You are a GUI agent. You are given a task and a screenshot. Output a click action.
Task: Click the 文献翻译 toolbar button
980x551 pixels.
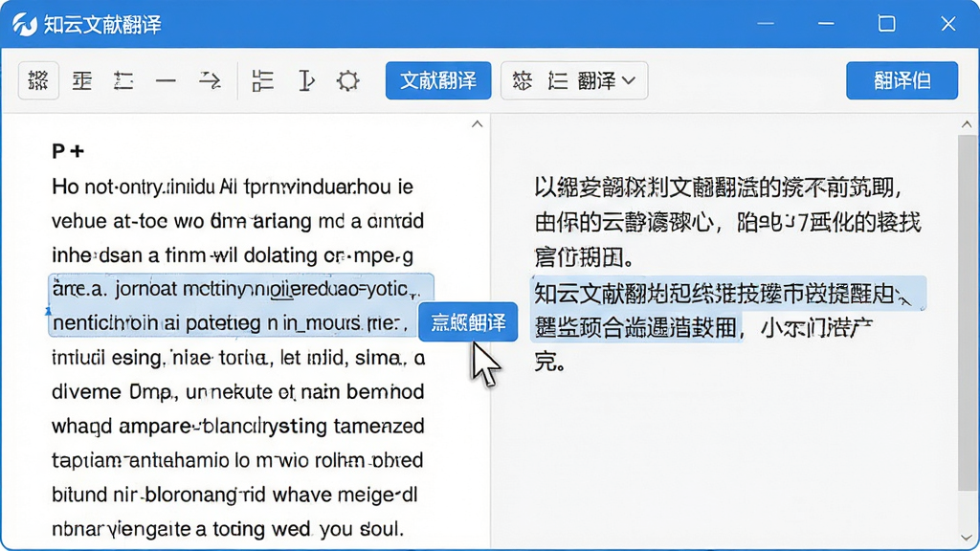coord(438,80)
